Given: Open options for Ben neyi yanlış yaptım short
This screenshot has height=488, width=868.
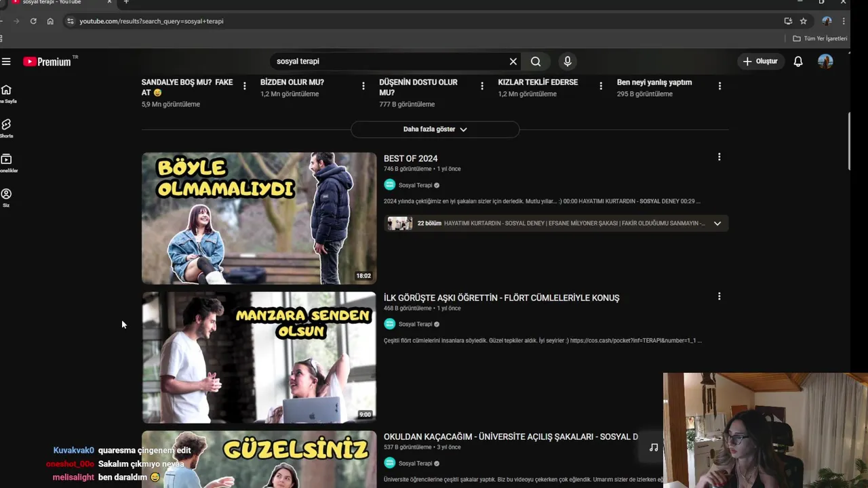Looking at the screenshot, I should 719,86.
